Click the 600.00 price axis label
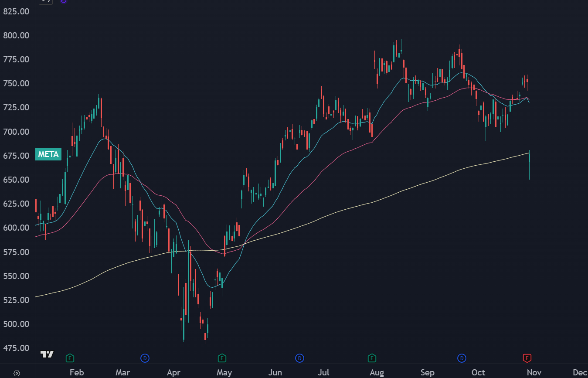The image size is (588, 378). point(16,228)
